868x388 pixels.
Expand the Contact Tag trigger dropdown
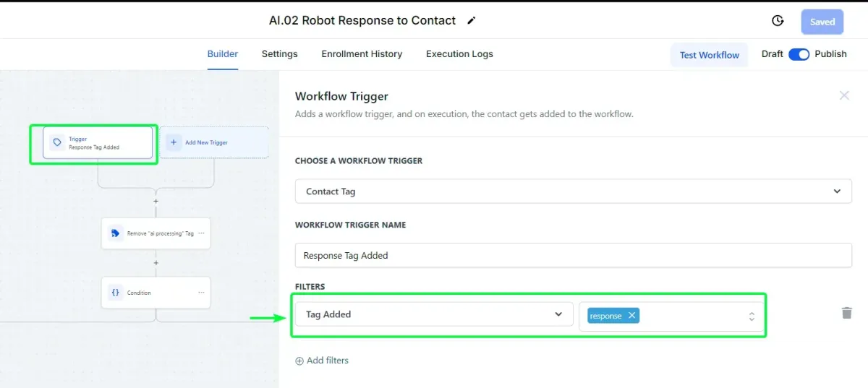coord(574,191)
